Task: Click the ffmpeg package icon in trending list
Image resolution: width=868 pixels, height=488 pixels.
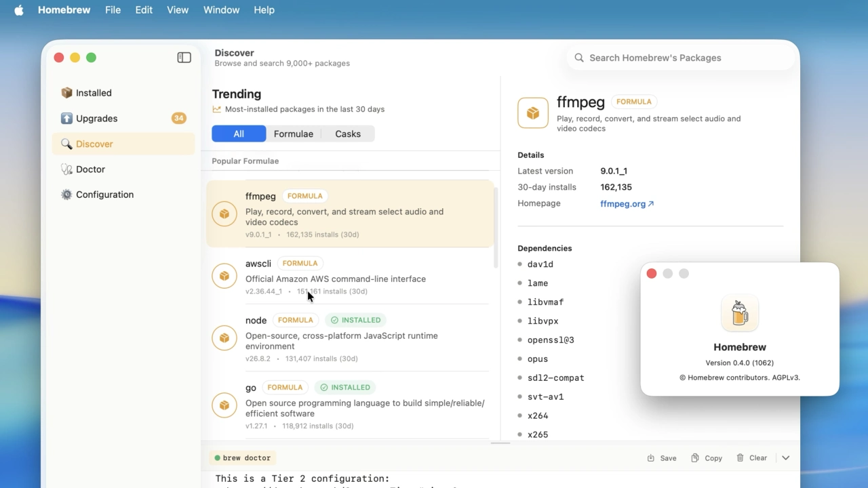Action: coord(224,214)
